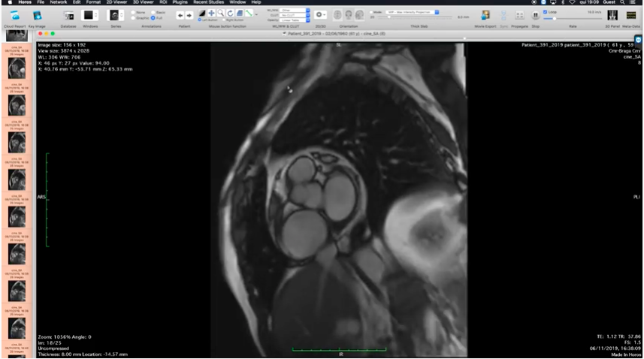Set orientation to the third head view
Screen dimensions: 644x359
pos(359,15)
